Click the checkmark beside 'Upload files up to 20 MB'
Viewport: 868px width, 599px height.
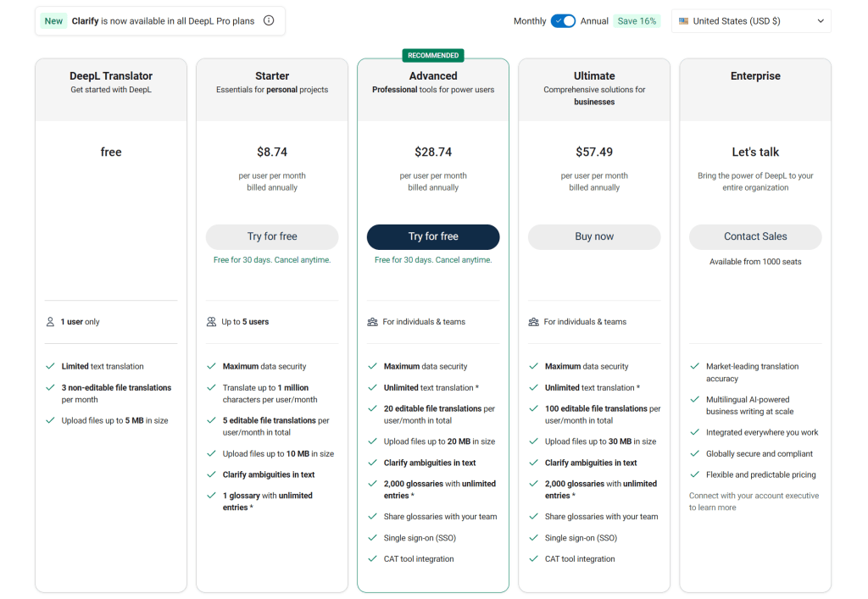[373, 441]
